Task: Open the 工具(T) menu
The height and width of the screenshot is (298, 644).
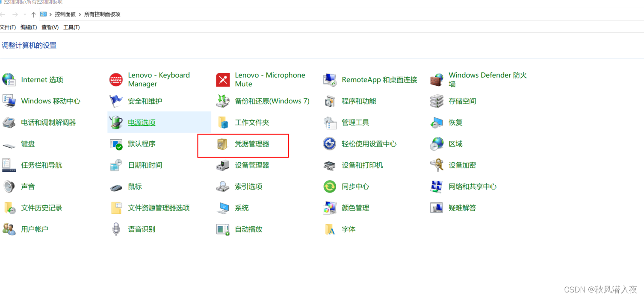Action: point(71,27)
